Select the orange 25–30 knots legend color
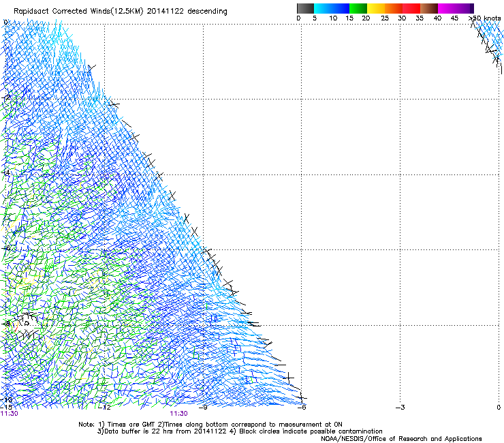Screen dimensions: 504x443 [394, 8]
